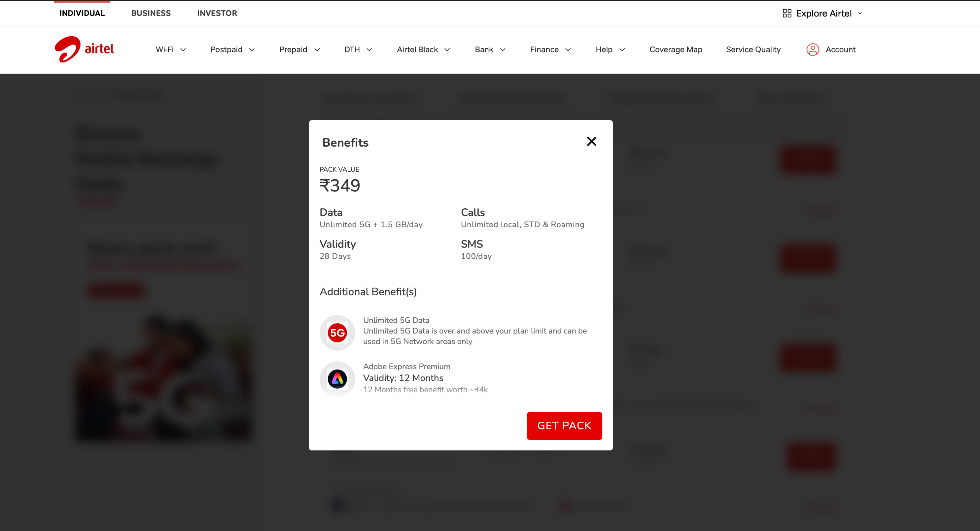Click the Additional Benefit(s) heading

pyautogui.click(x=368, y=292)
